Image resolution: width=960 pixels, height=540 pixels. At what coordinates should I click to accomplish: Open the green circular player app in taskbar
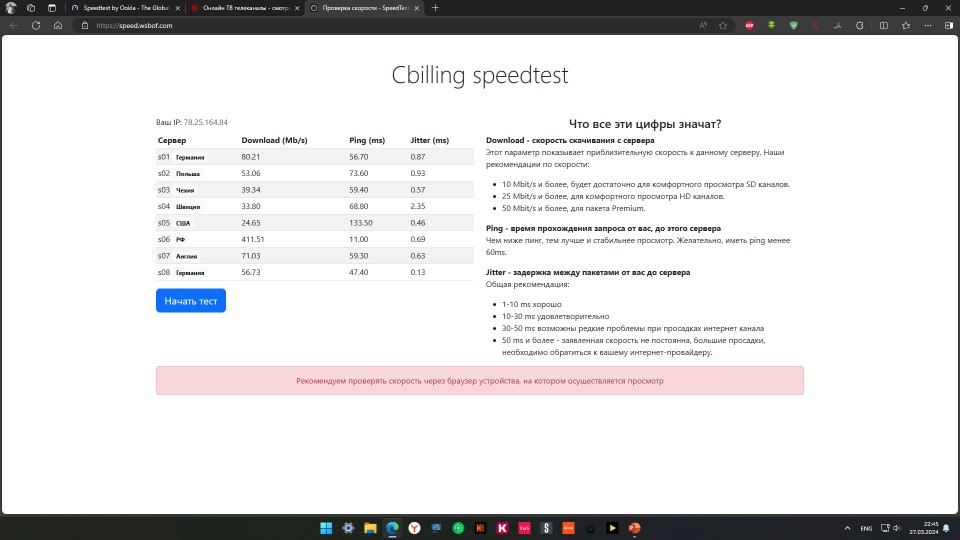point(459,528)
